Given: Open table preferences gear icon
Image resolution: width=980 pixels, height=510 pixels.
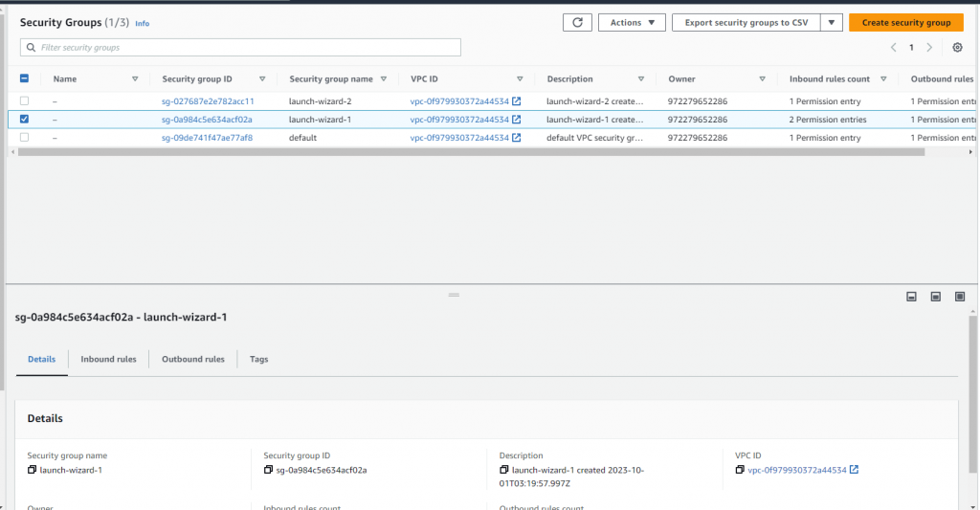Looking at the screenshot, I should click(x=957, y=48).
